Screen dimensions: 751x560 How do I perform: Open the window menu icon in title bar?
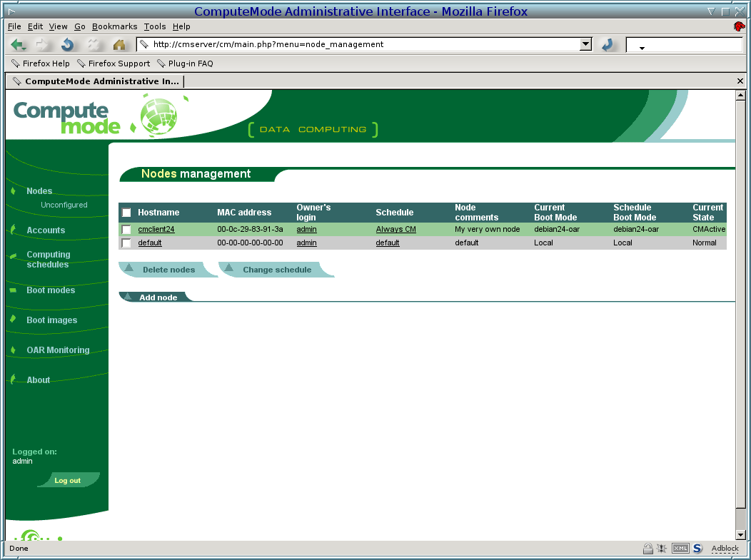(11, 11)
